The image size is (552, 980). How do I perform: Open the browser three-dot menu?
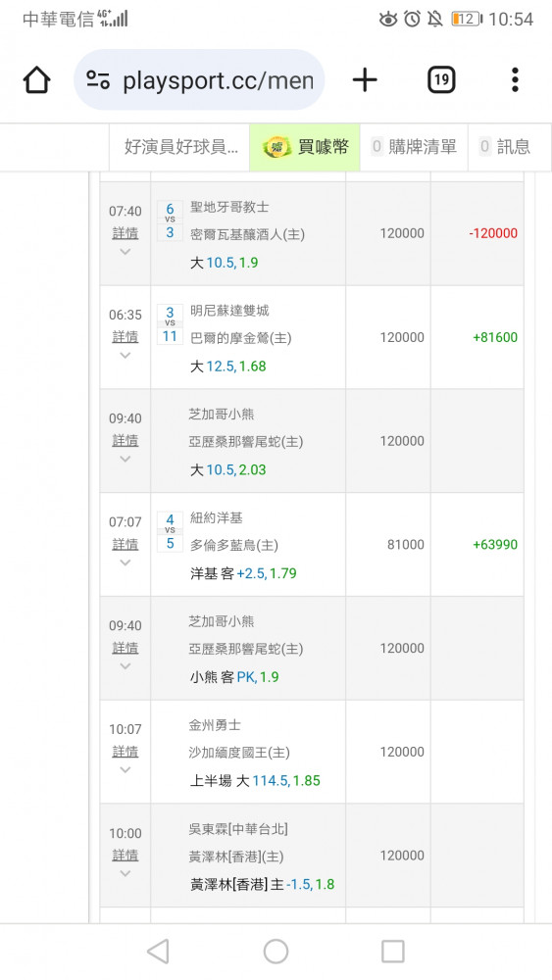pyautogui.click(x=515, y=80)
